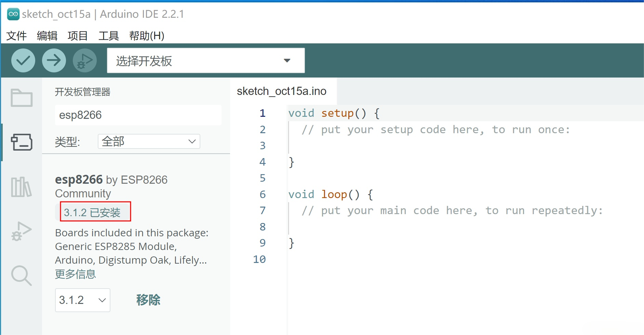Screen dimensions: 644x335
Task: Open the 更多信息 link
Action: [x=76, y=274]
